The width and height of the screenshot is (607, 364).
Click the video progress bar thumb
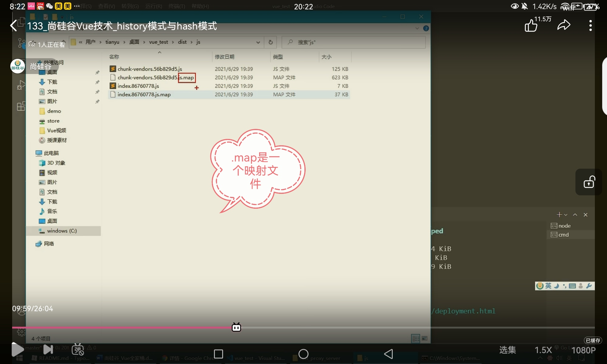point(236,327)
